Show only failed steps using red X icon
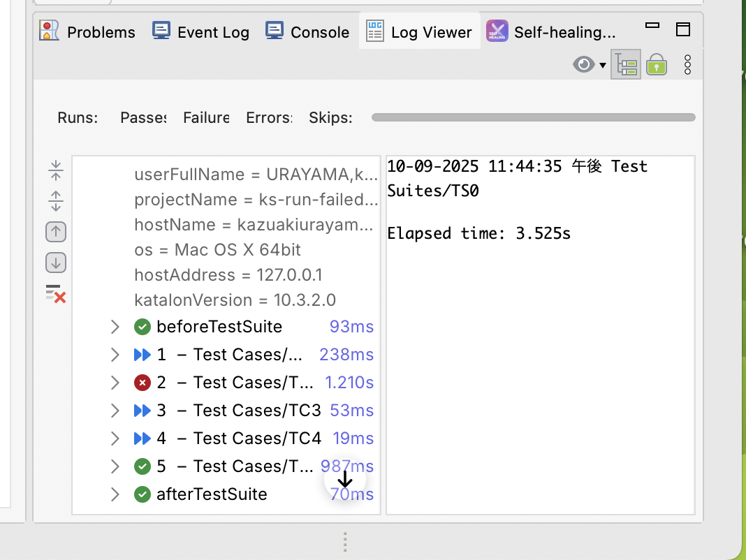This screenshot has height=560, width=746. pos(56,294)
